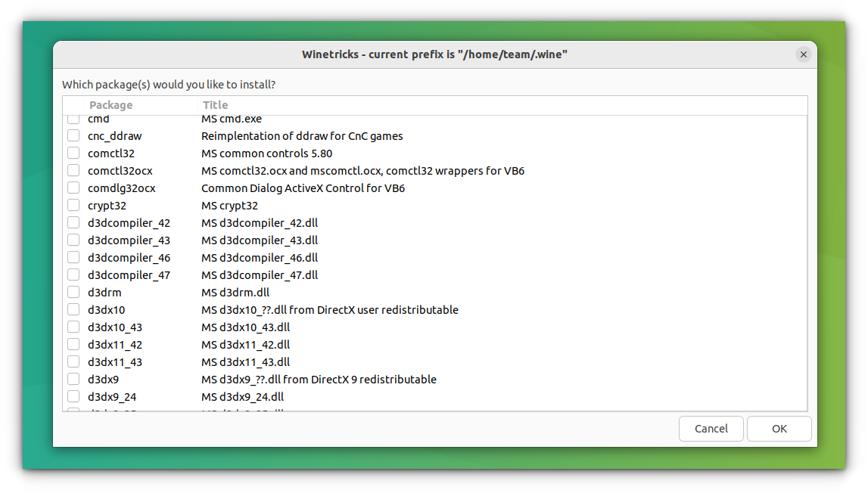
Task: Check cnc_ddraw for installation
Action: point(73,135)
